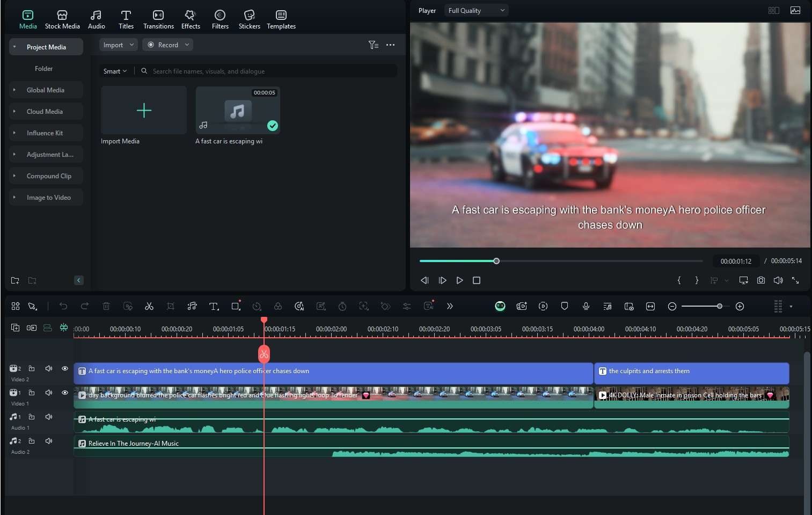
Task: Expand more timeline tools with double arrow
Action: pyautogui.click(x=450, y=306)
